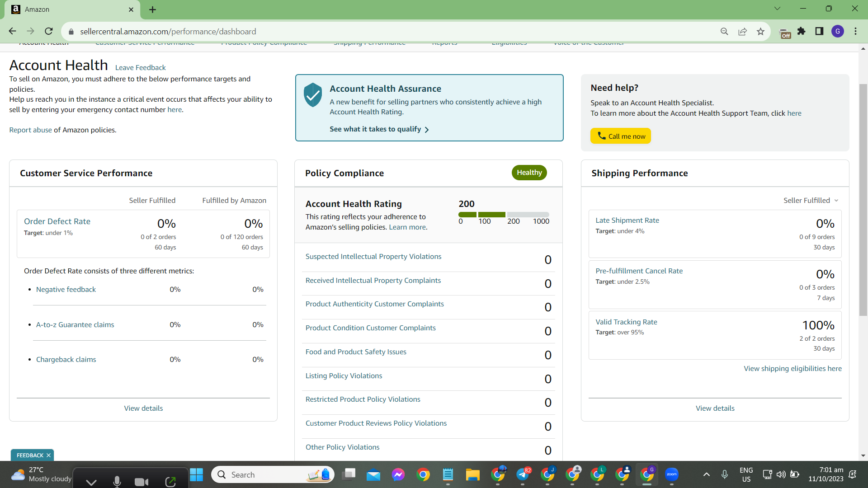
Task: Open the Chrome profile G avatar
Action: 838,31
